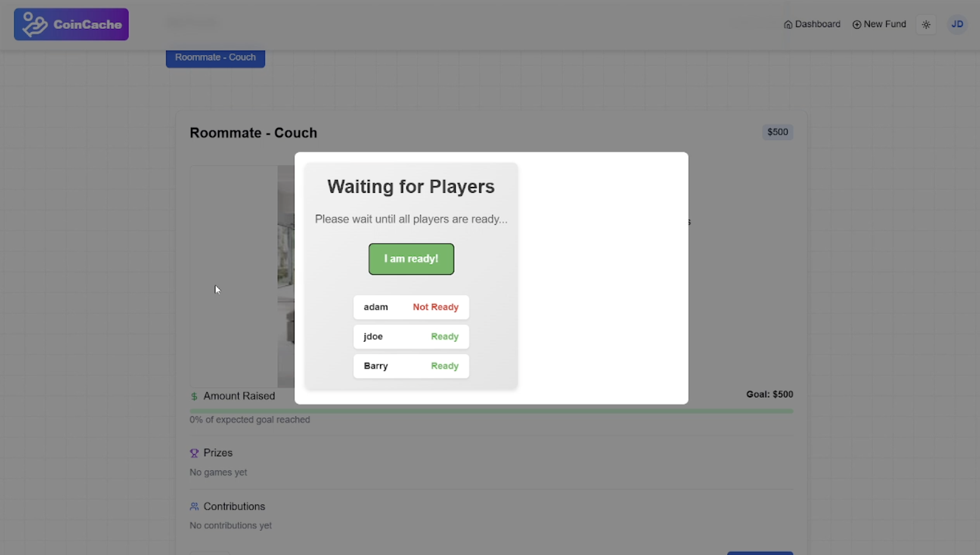Click the CoinCache logo
This screenshot has height=555, width=980.
click(x=71, y=24)
